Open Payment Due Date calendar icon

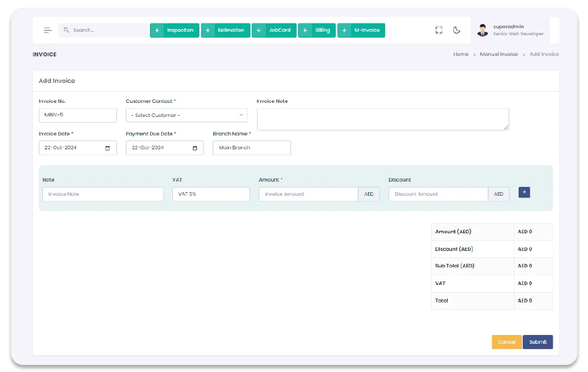195,148
